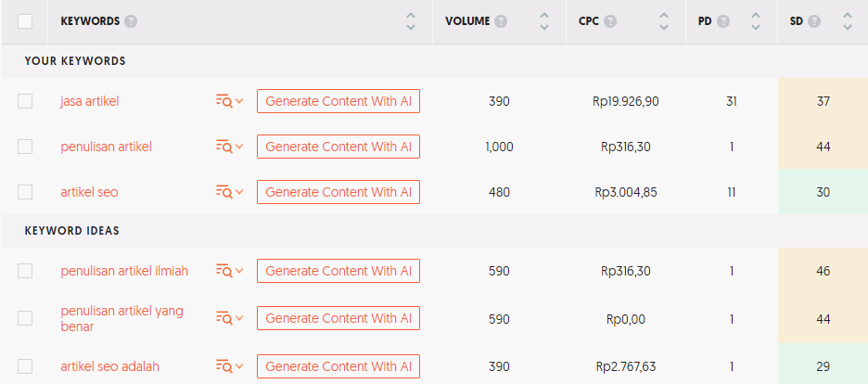Select the artikel seo adalah checkbox
The image size is (868, 384).
click(x=25, y=366)
